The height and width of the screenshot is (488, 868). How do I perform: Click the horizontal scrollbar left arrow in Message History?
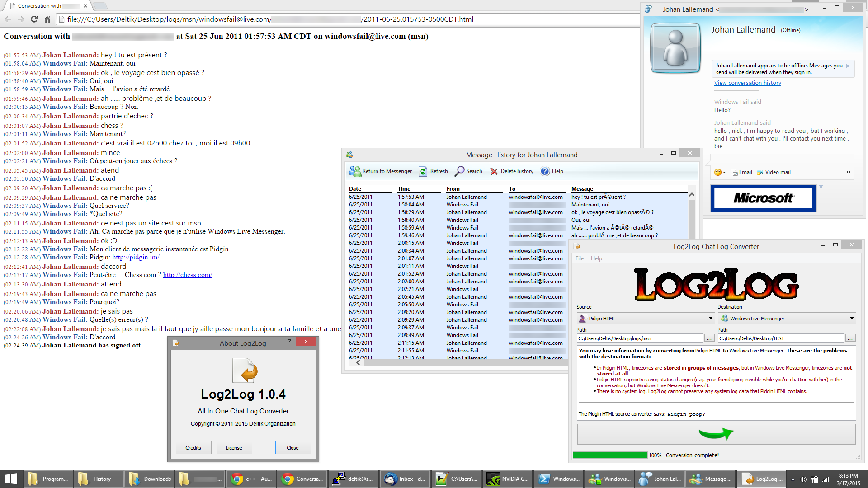[x=359, y=362]
